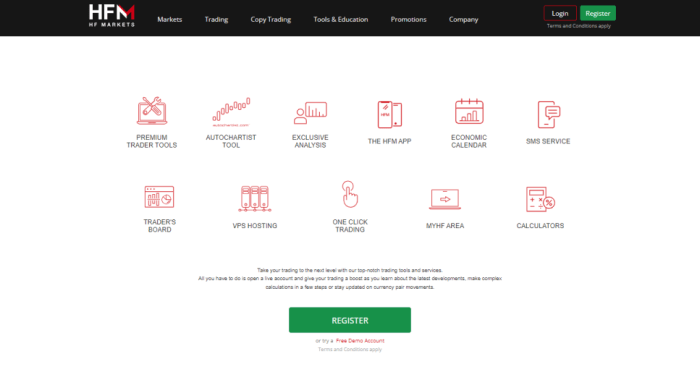Open the Trading menu
This screenshot has height=375, width=700.
[x=217, y=20]
